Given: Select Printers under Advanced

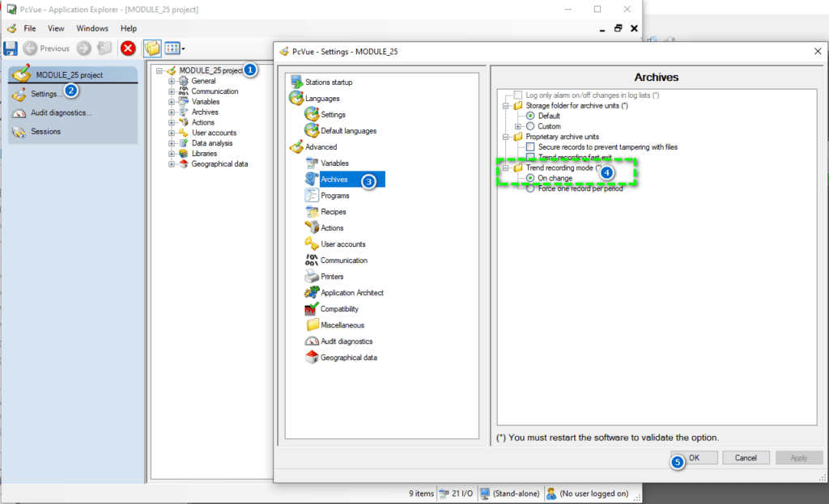Looking at the screenshot, I should pos(331,277).
